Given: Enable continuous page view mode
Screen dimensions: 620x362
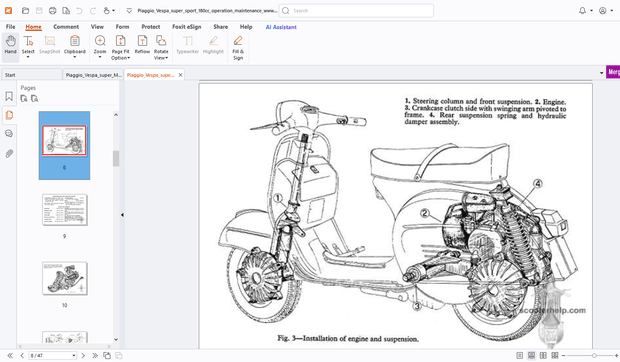Looking at the screenshot, I should click(x=531, y=356).
